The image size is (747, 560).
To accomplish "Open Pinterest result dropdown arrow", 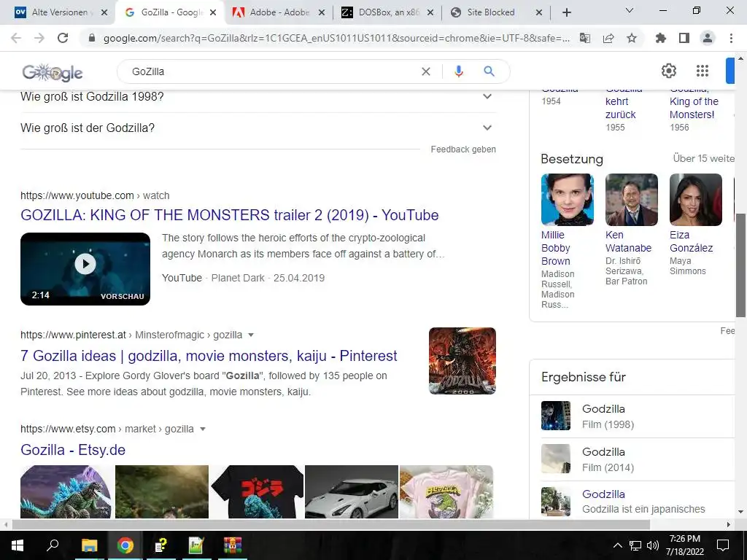I will (x=251, y=335).
